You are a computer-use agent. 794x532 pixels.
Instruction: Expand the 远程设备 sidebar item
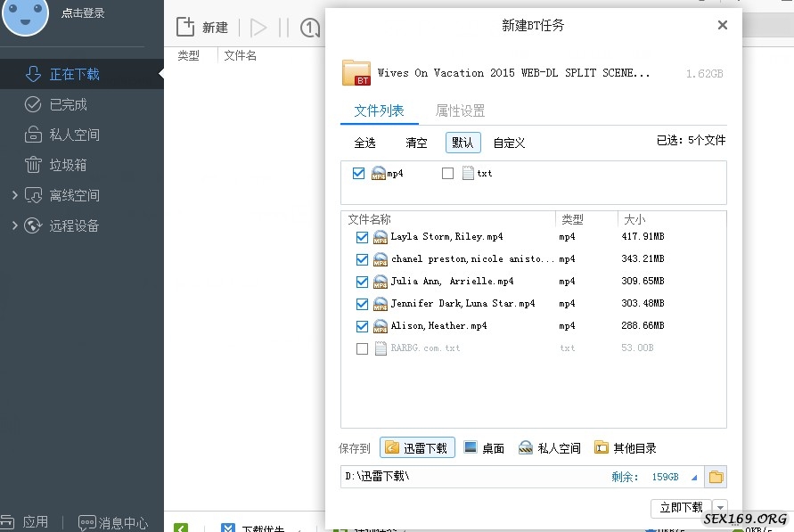pyautogui.click(x=14, y=225)
